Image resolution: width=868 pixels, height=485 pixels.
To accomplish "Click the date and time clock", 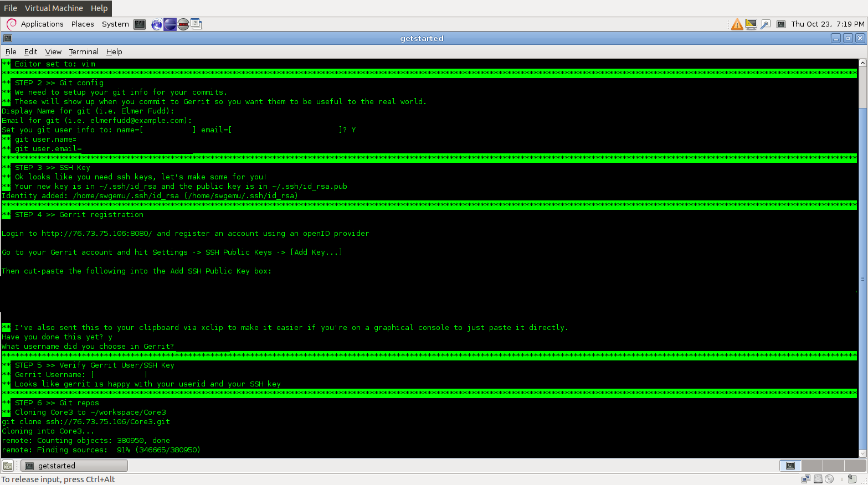I will (828, 24).
